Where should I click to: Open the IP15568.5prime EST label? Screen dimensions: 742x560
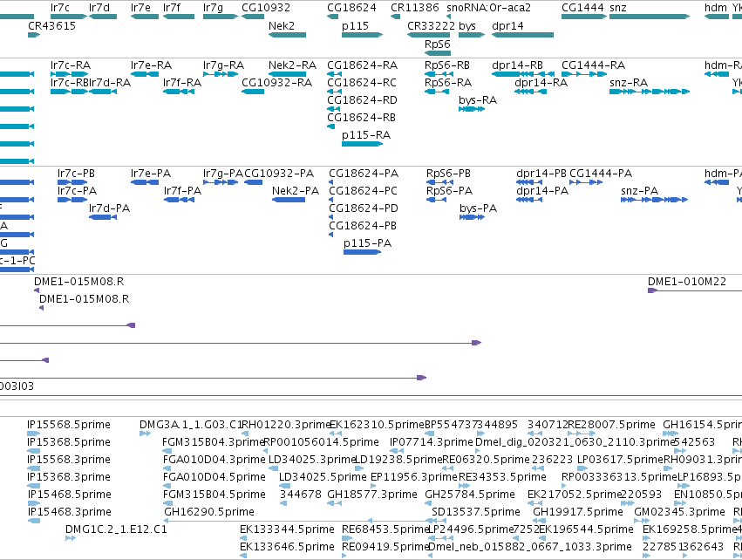coord(69,425)
